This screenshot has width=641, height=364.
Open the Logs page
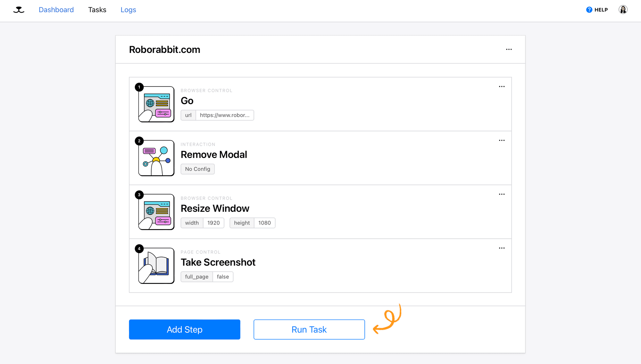128,10
